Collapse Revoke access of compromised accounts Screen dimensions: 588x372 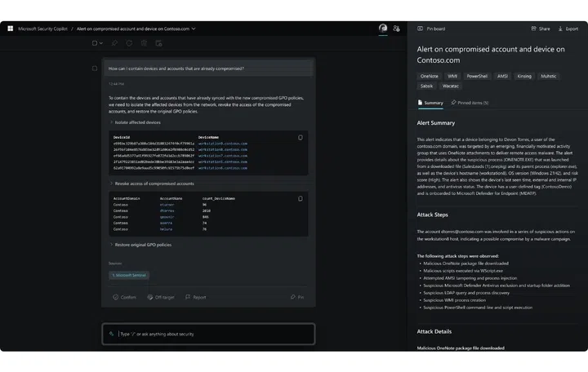pyautogui.click(x=112, y=184)
